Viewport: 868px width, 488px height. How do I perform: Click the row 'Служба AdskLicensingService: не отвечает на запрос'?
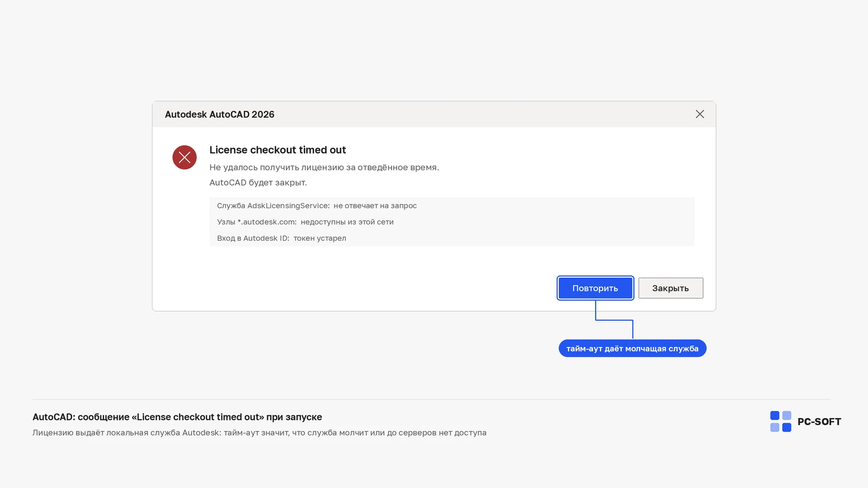pyautogui.click(x=452, y=206)
